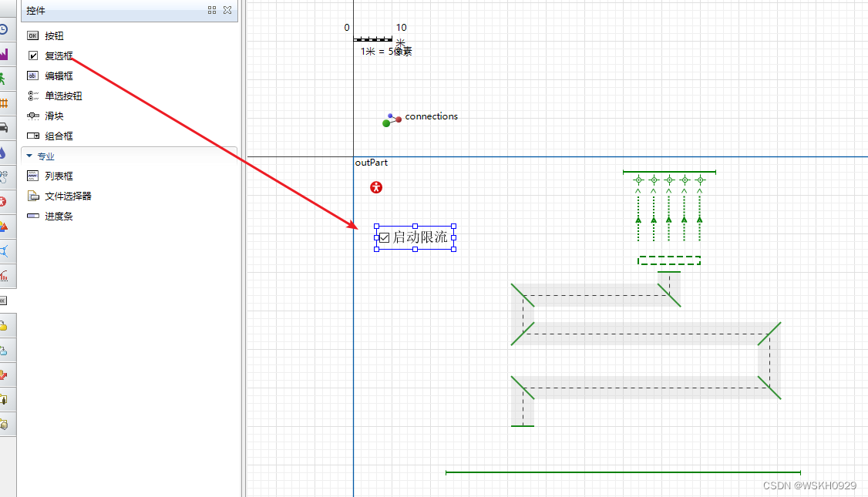Collapse the 专业 section
The width and height of the screenshot is (868, 497).
pyautogui.click(x=29, y=156)
